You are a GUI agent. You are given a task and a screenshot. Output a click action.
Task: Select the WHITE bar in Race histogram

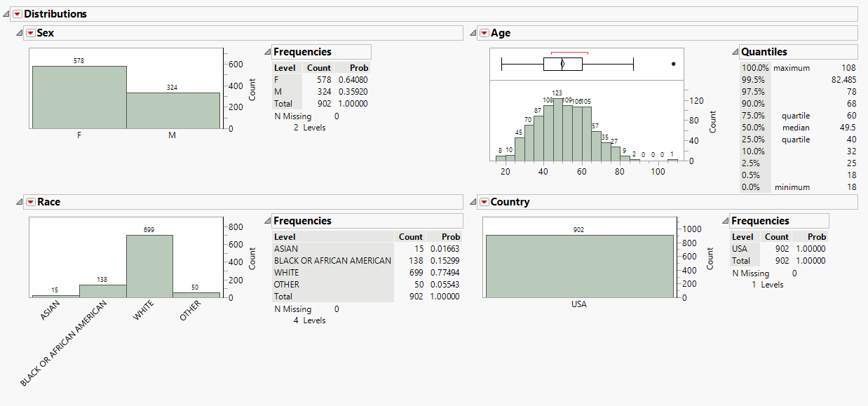(149, 265)
